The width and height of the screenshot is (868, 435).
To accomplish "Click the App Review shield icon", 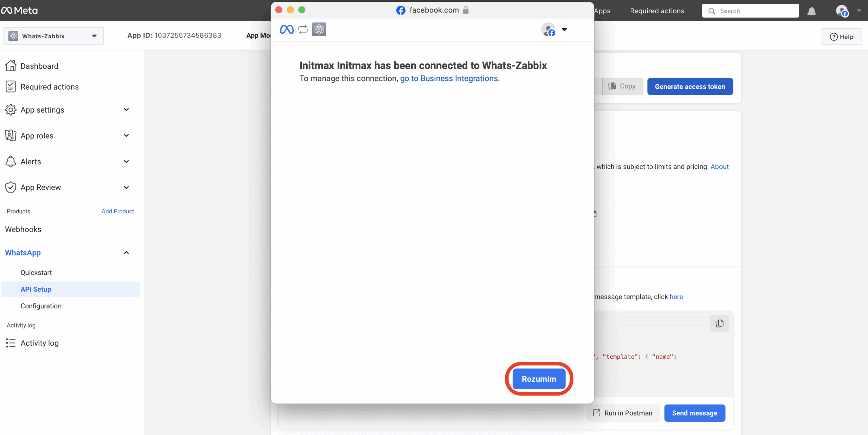I will click(11, 187).
